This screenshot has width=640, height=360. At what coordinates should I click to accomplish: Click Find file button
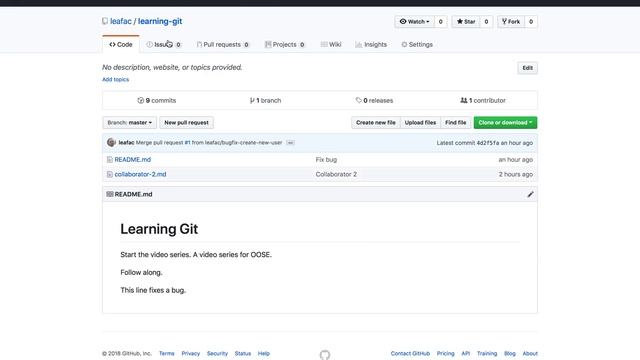(x=456, y=122)
